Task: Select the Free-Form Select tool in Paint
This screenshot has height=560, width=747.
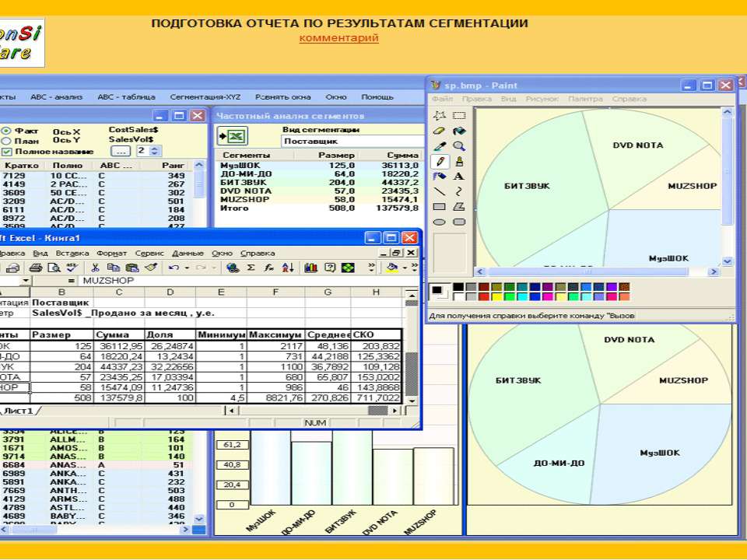Action: [439, 116]
